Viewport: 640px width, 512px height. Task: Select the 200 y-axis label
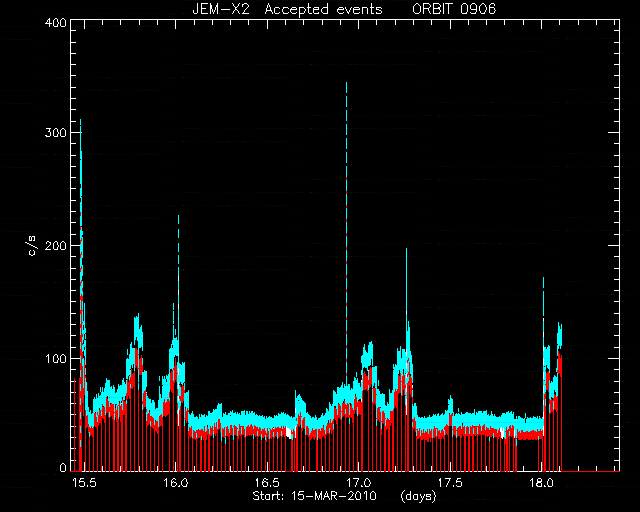tap(56, 246)
